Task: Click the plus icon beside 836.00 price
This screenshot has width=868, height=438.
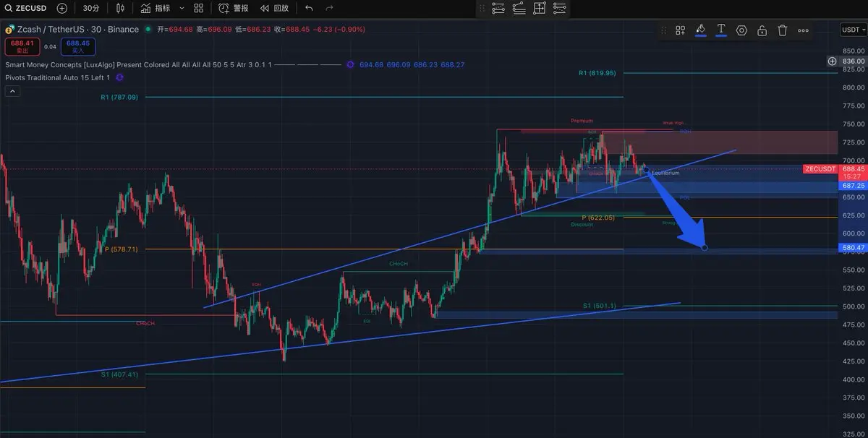Action: coord(832,61)
